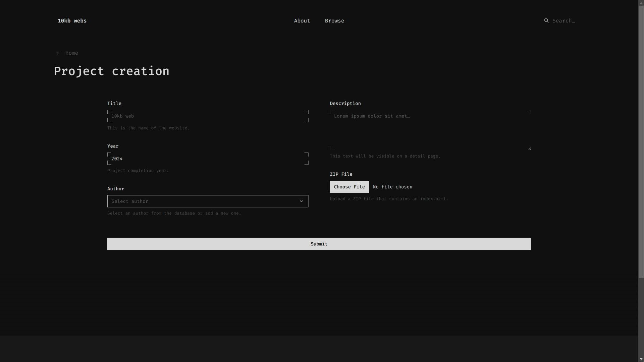The height and width of the screenshot is (362, 644).
Task: Open the Select author dropdown
Action: click(201, 201)
